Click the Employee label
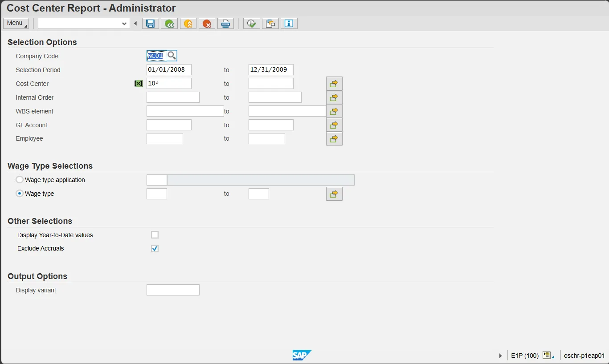609x364 pixels. pos(29,138)
